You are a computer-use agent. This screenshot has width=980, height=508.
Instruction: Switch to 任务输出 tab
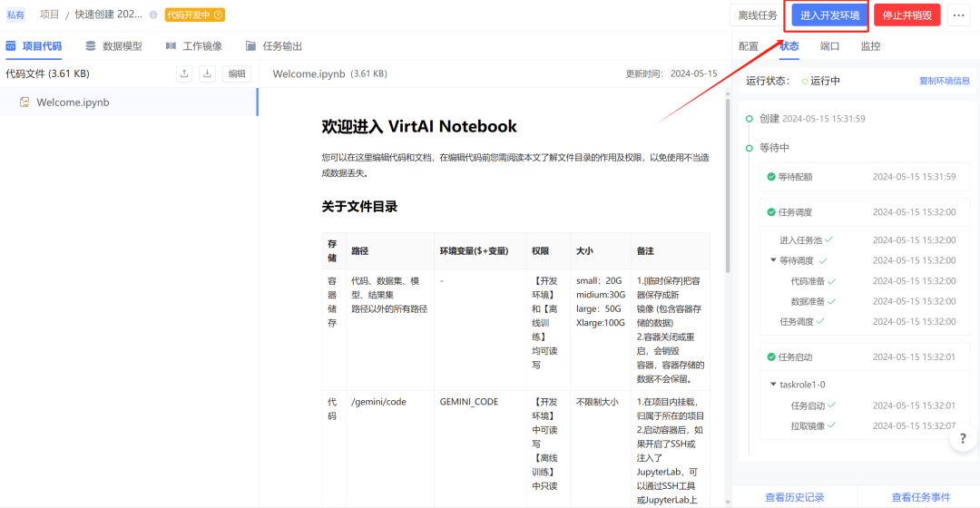[274, 46]
